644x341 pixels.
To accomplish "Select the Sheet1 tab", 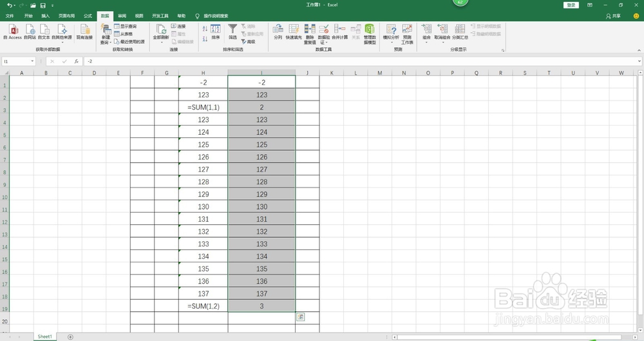I will point(45,336).
